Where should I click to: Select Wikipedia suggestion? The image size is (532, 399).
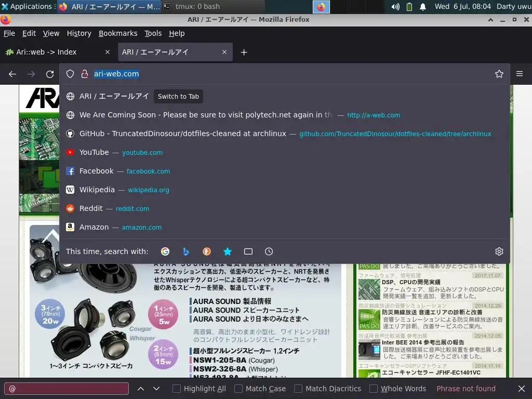click(x=284, y=190)
